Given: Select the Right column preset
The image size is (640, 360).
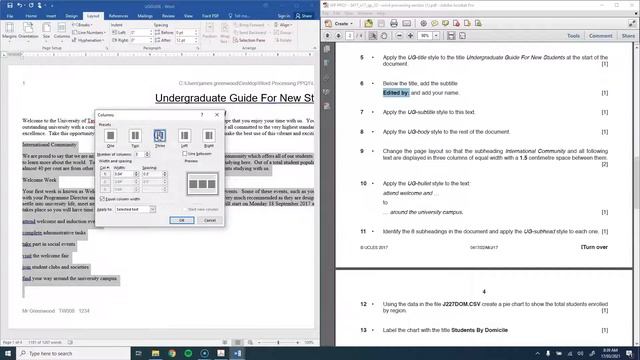Looking at the screenshot, I should pyautogui.click(x=209, y=138).
